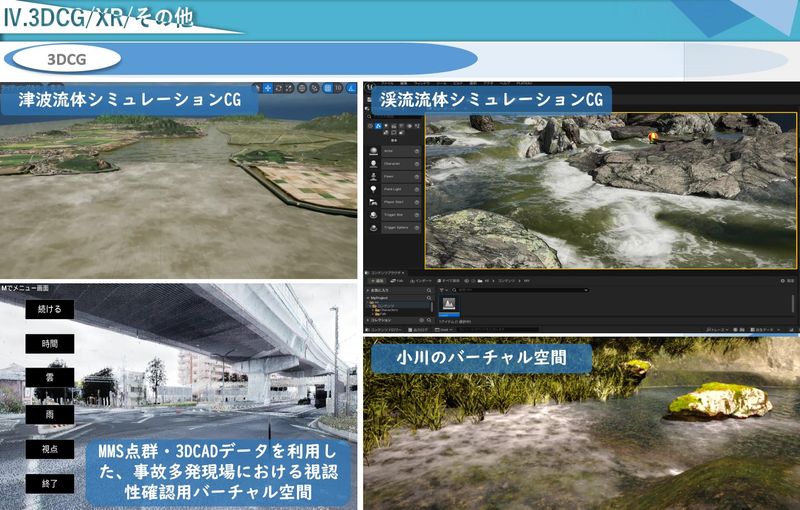The image size is (800, 510).
Task: Click the Actor placement icon
Action: (374, 151)
